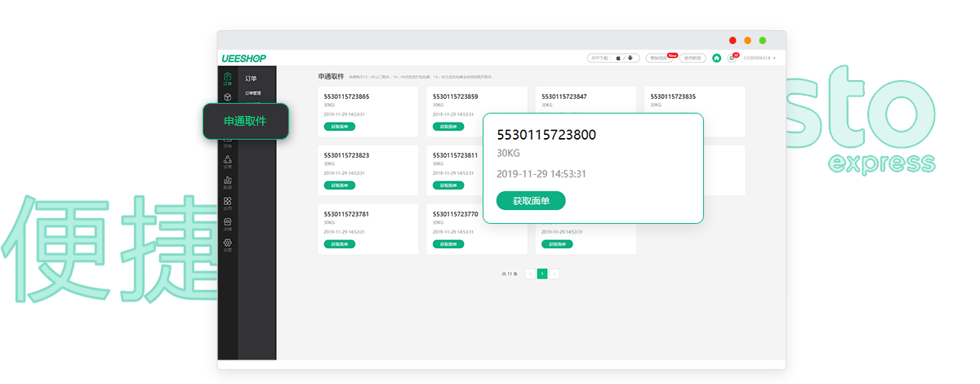Click 获取面单 for order 5530115723865

339,127
